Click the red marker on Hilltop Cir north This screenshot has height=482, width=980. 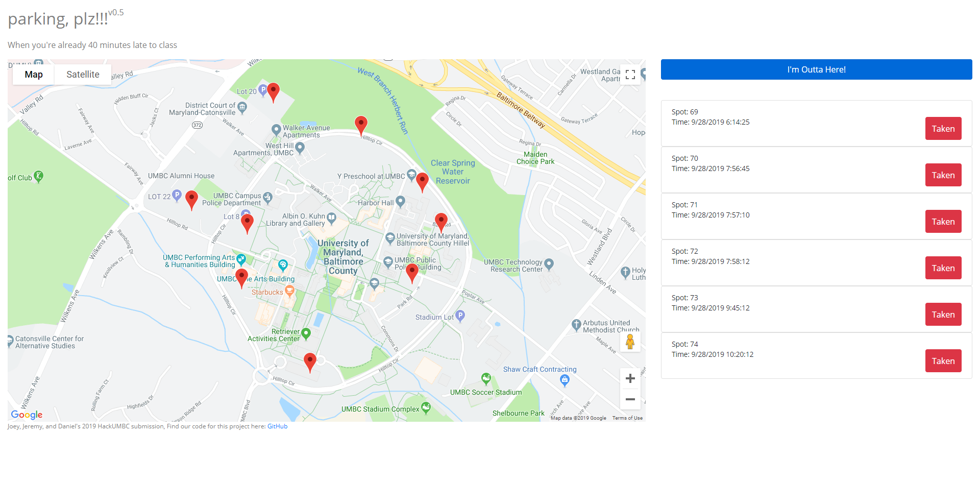click(361, 126)
